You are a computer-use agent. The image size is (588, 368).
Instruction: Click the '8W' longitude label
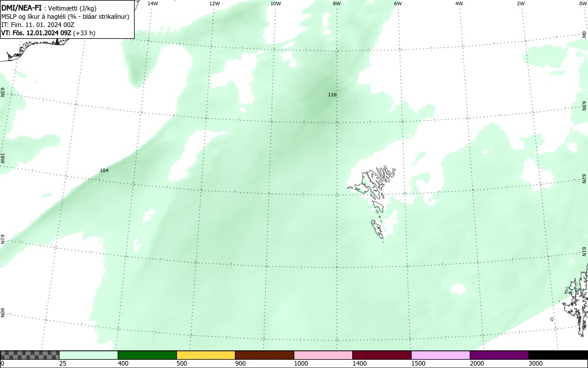tap(337, 4)
